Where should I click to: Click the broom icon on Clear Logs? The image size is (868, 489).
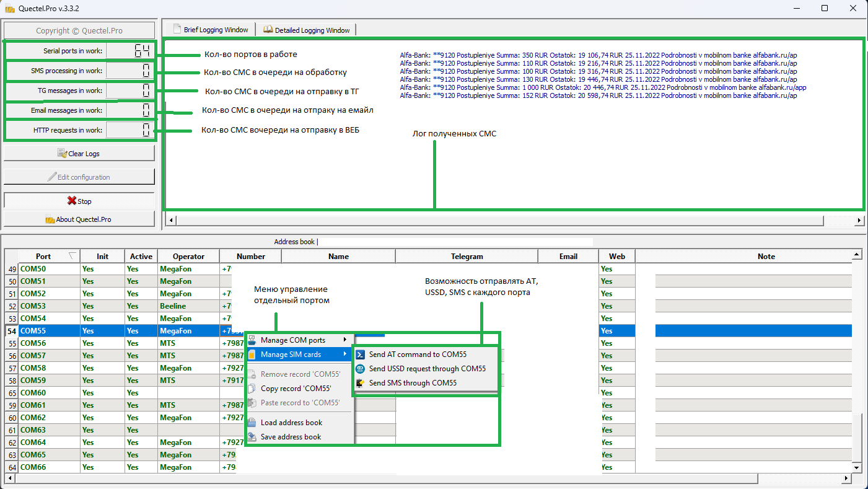[x=62, y=153]
